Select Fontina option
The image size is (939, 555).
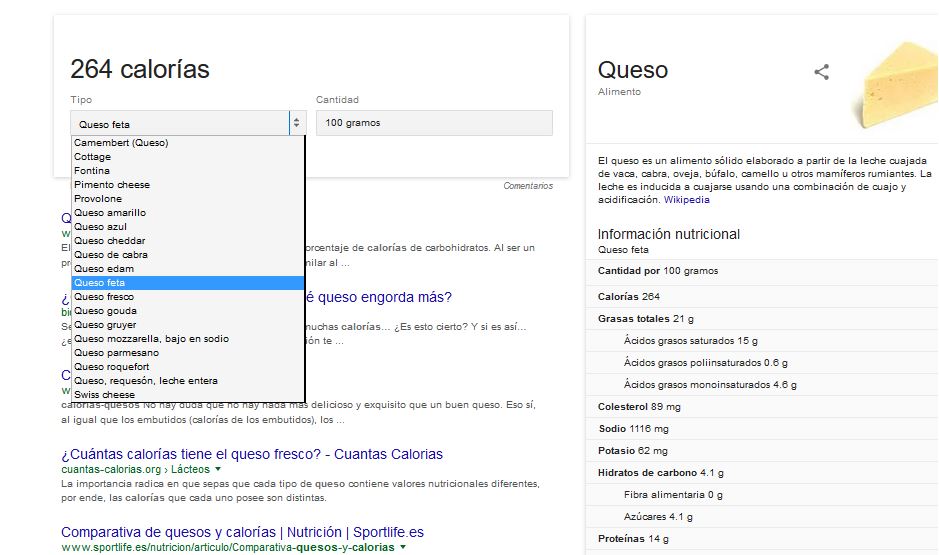tap(187, 171)
